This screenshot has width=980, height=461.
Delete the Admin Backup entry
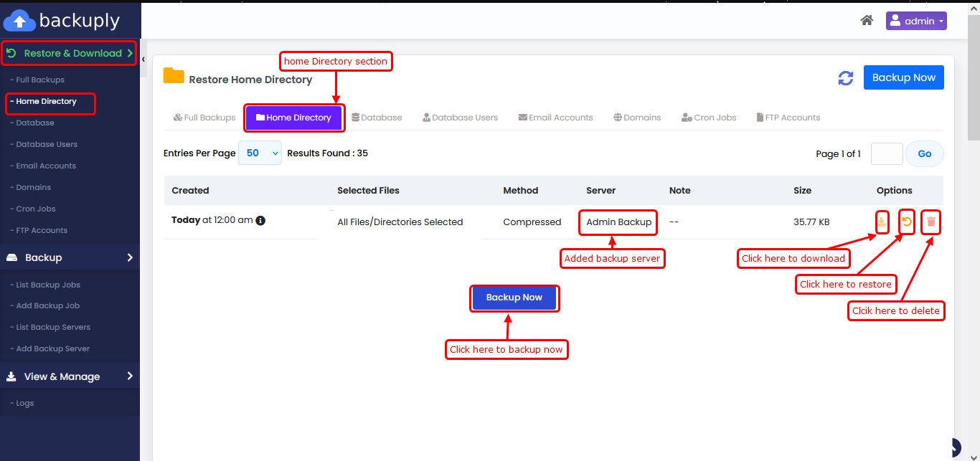pos(931,222)
